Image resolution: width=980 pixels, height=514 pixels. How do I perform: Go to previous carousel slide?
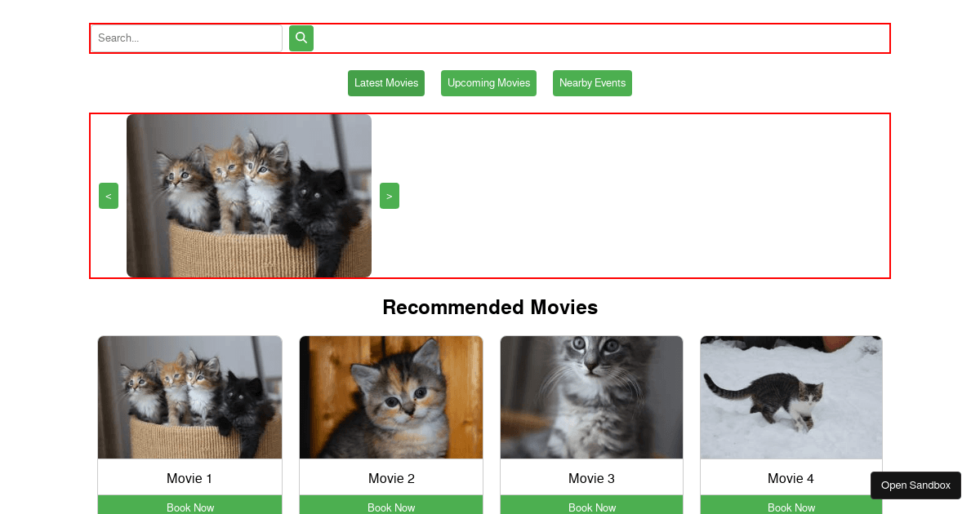(x=109, y=196)
